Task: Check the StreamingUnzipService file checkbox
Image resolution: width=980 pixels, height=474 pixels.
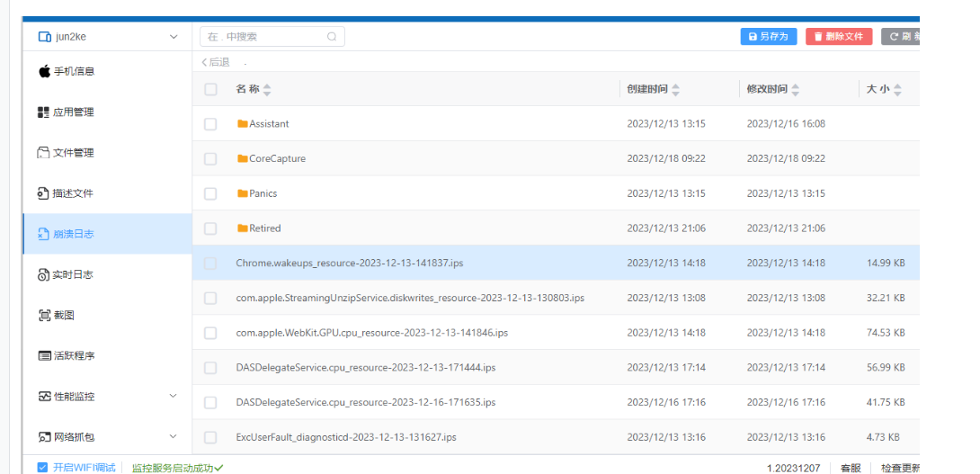Action: pos(210,299)
